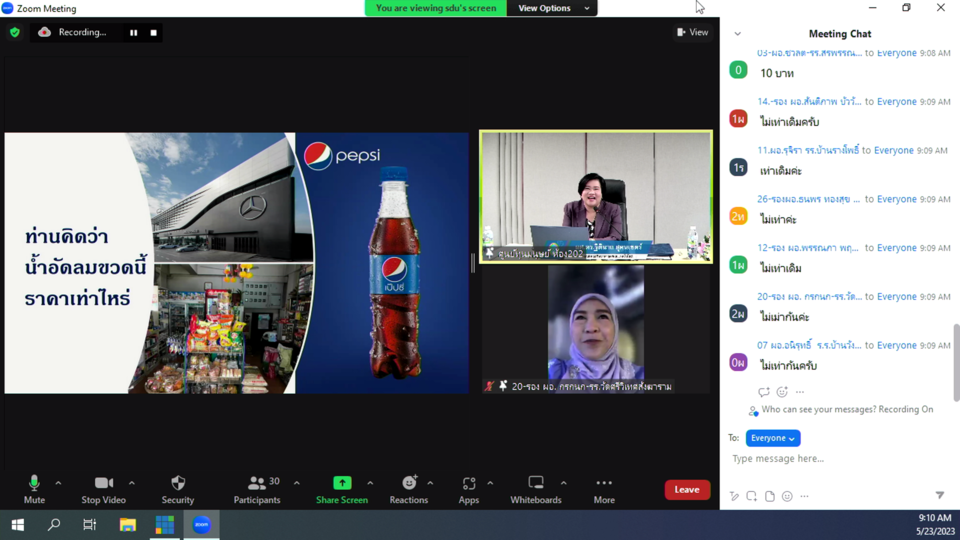This screenshot has height=540, width=960.
Task: Open the More options menu
Action: tap(604, 489)
